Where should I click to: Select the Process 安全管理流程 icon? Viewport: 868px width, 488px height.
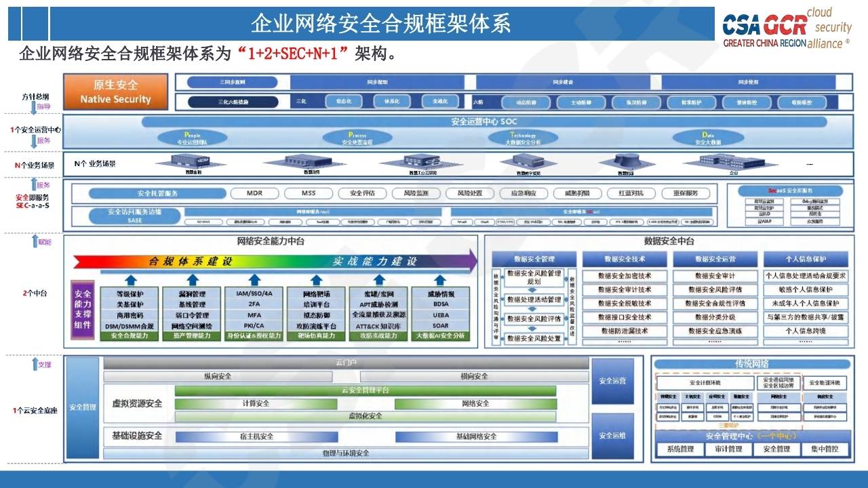point(356,137)
